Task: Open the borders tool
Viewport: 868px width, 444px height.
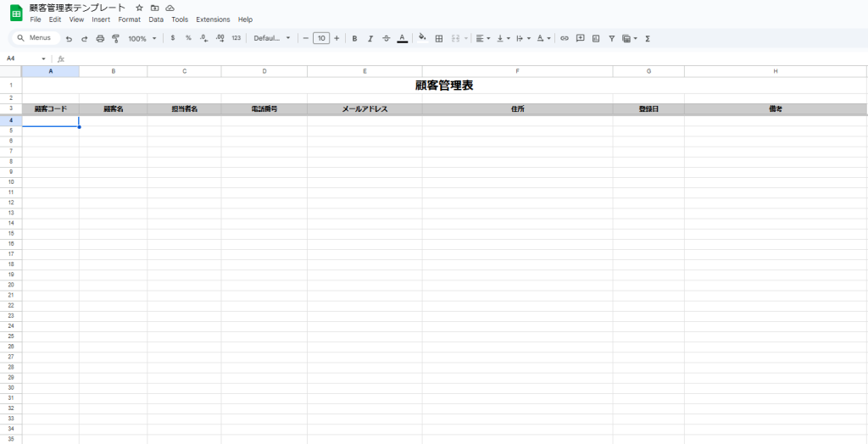Action: click(x=438, y=38)
